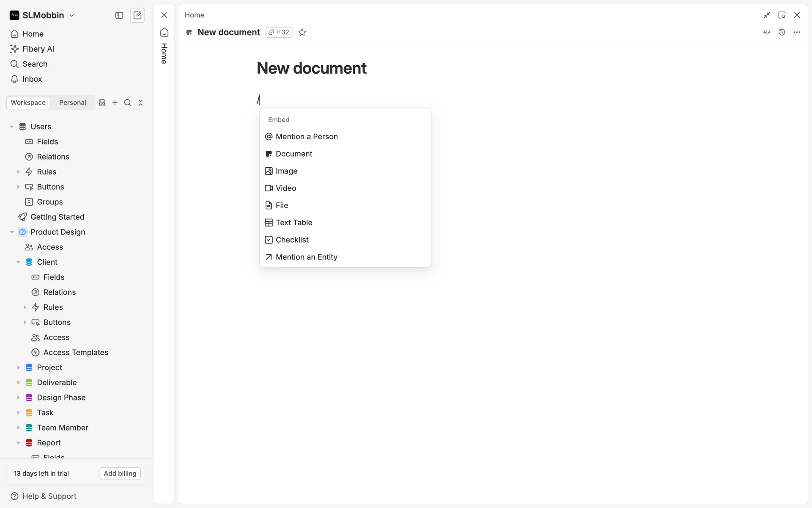Click the new document compose icon

tap(137, 15)
